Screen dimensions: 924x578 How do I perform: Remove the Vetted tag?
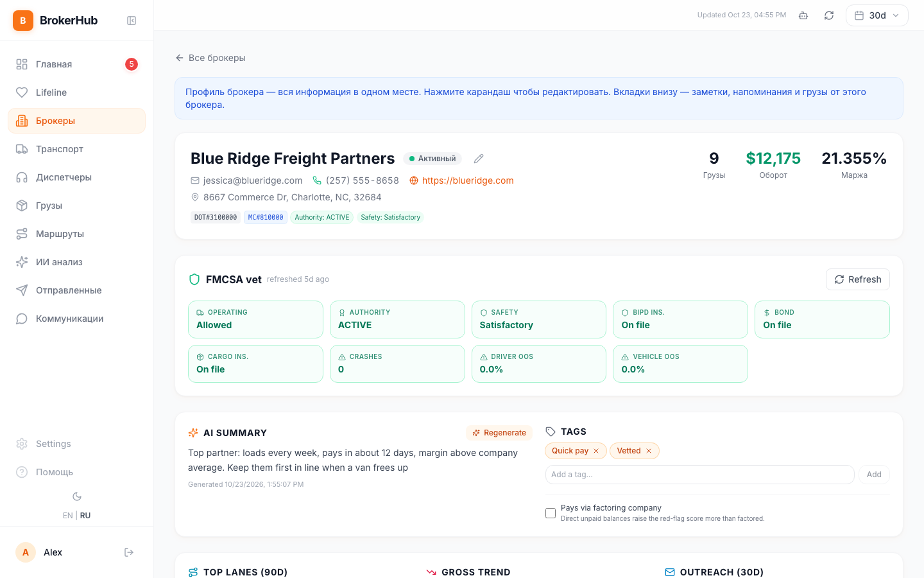[649, 451]
